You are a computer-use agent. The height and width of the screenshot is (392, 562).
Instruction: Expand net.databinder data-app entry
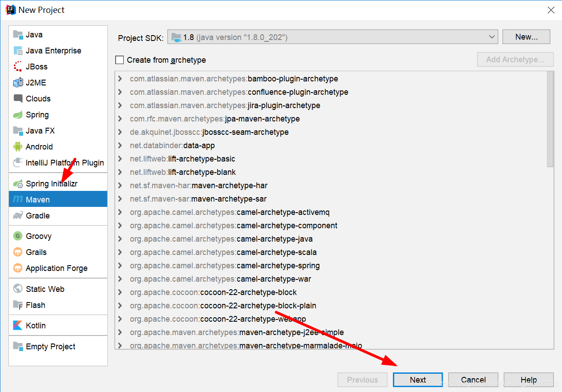[x=120, y=145]
